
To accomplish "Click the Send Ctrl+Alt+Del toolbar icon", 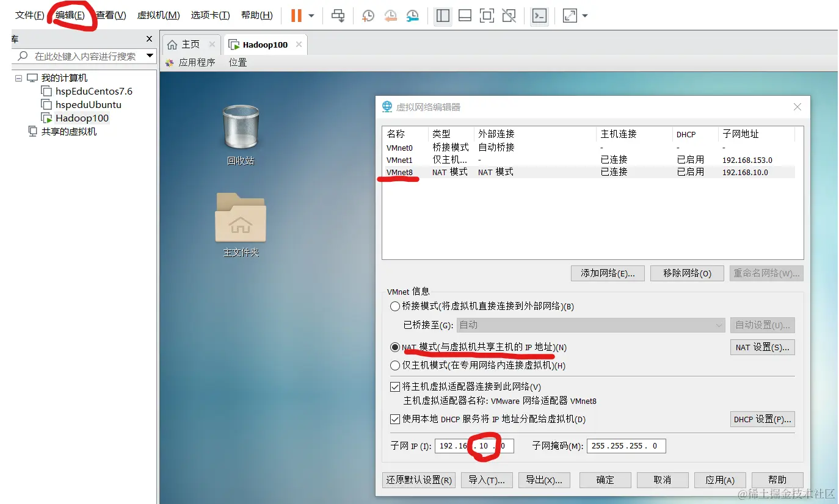I will (338, 15).
